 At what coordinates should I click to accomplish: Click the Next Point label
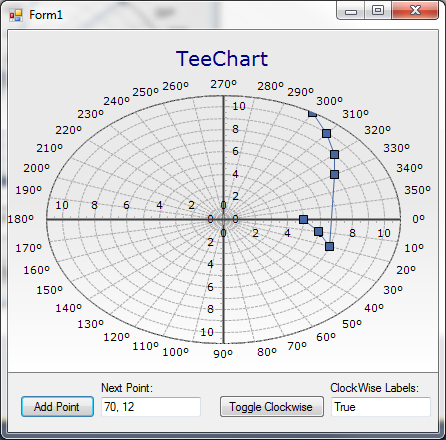(x=127, y=388)
